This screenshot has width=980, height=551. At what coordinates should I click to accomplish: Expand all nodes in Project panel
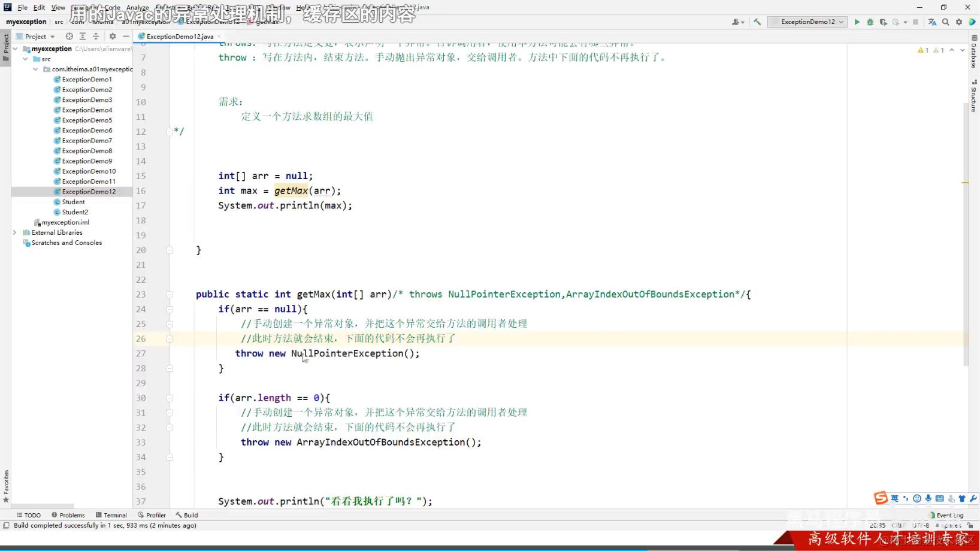click(x=83, y=37)
